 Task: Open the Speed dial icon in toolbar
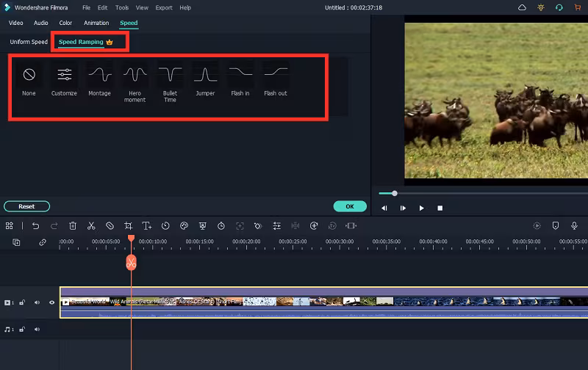(x=165, y=226)
